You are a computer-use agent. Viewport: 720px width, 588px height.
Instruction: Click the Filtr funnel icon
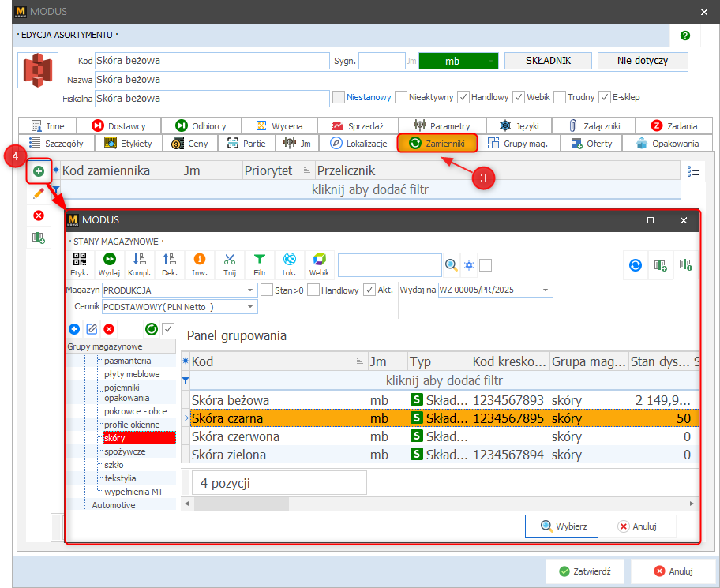(x=260, y=264)
